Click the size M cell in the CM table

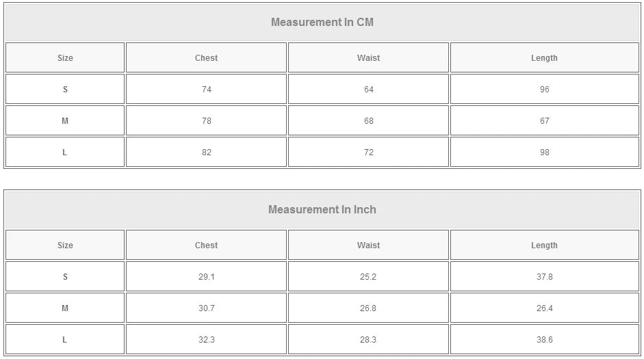(65, 121)
